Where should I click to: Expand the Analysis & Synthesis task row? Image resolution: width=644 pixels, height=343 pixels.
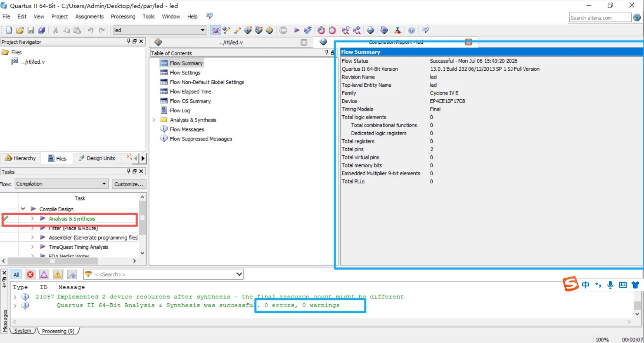point(33,219)
